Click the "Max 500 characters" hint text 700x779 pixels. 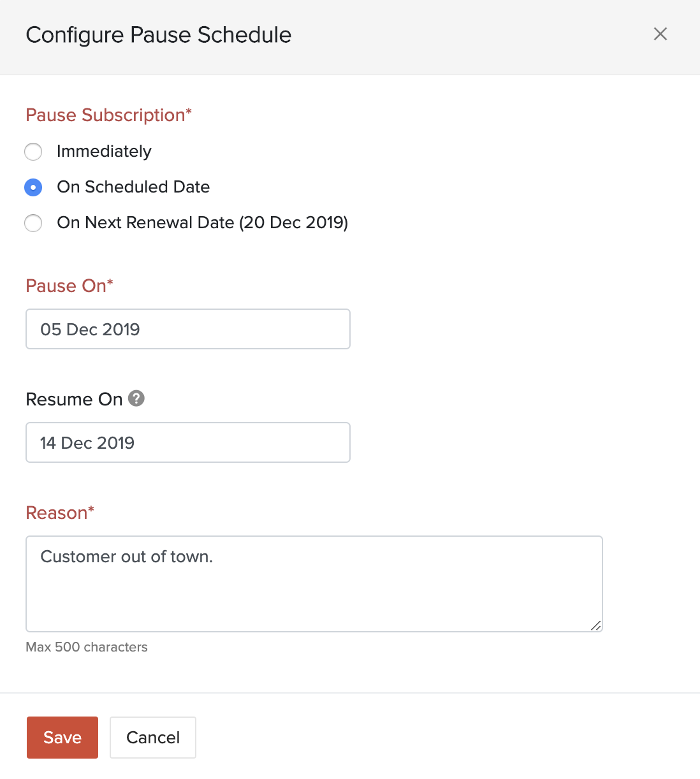click(87, 647)
